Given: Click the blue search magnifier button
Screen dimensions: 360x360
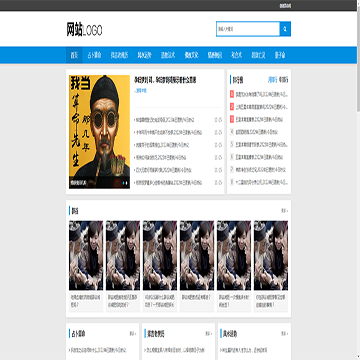Looking at the screenshot, I should (285, 29).
